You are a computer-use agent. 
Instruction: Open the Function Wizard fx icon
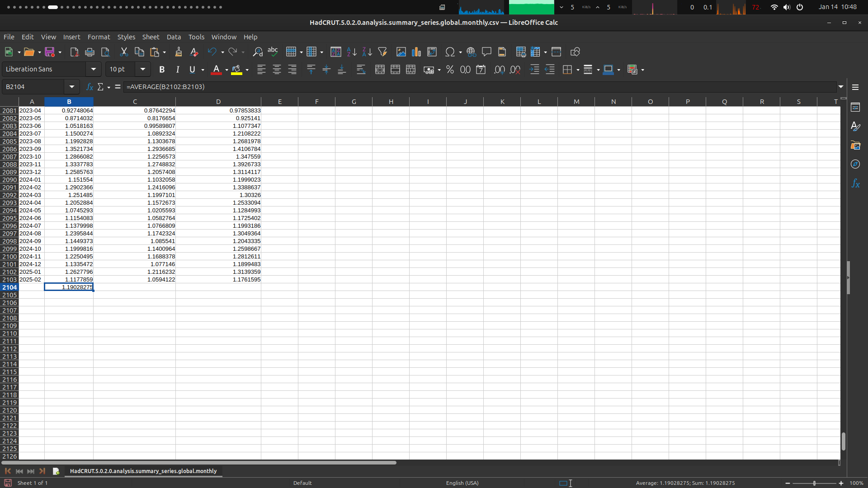click(90, 87)
